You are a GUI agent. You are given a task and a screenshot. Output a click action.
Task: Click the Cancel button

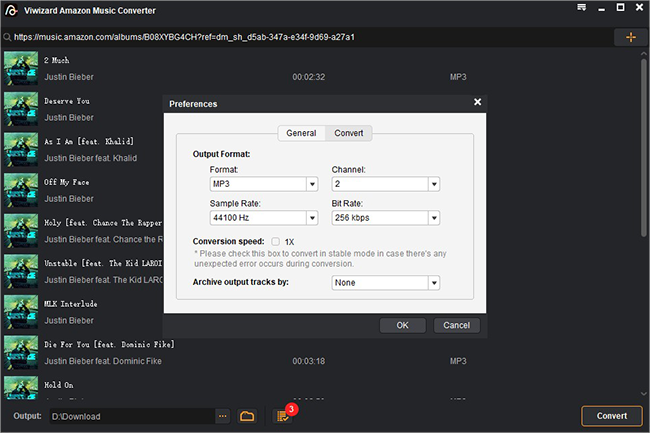point(457,325)
